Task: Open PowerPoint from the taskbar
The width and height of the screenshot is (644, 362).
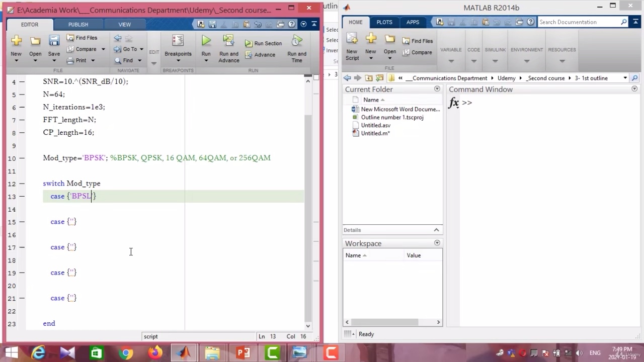Action: point(243,353)
